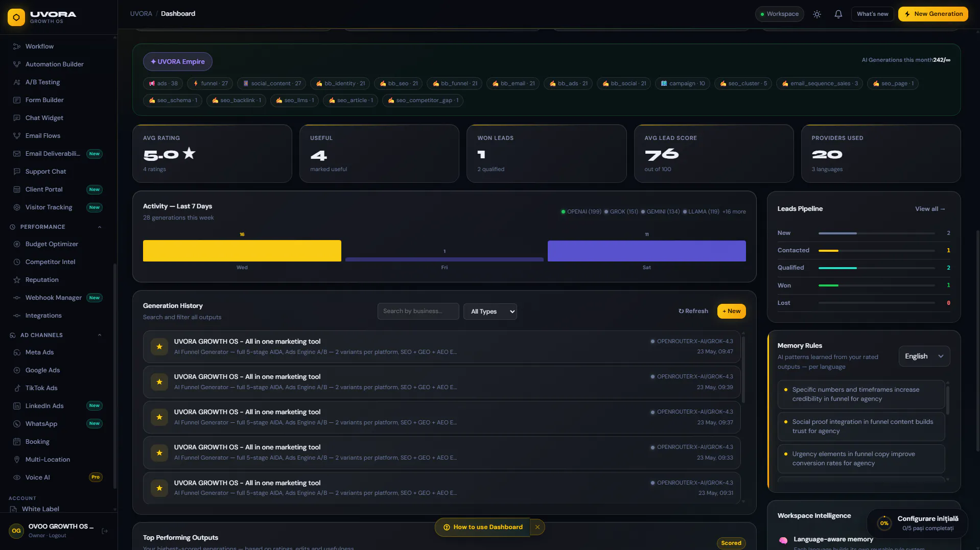Image resolution: width=980 pixels, height=550 pixels.
Task: Click the star on the 09:47 history row
Action: 159,347
